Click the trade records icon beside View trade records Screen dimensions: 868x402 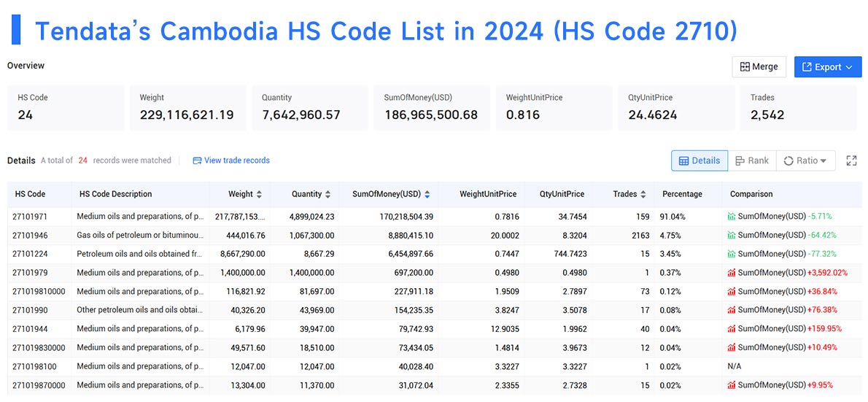click(197, 161)
